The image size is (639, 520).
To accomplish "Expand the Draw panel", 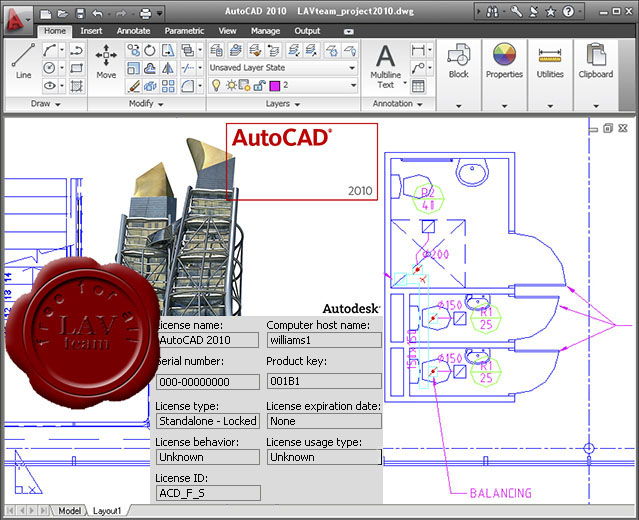I will pos(45,104).
